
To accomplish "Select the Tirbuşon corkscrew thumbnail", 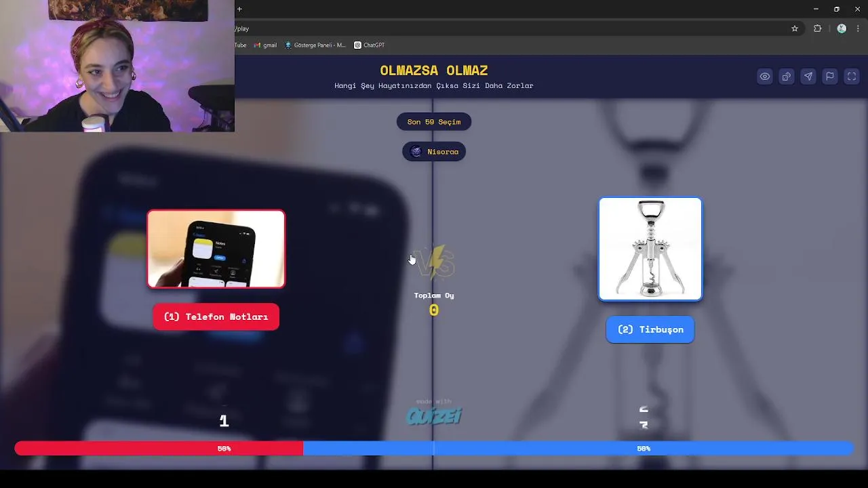I will click(x=650, y=249).
